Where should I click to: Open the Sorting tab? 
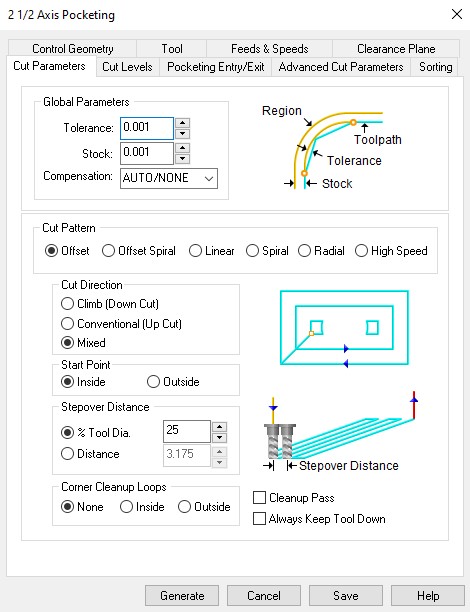click(436, 67)
